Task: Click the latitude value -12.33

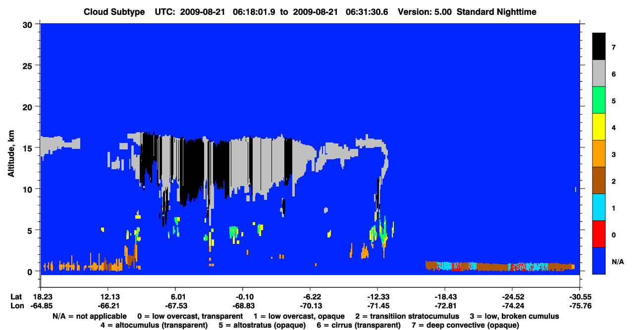Action: pyautogui.click(x=377, y=297)
